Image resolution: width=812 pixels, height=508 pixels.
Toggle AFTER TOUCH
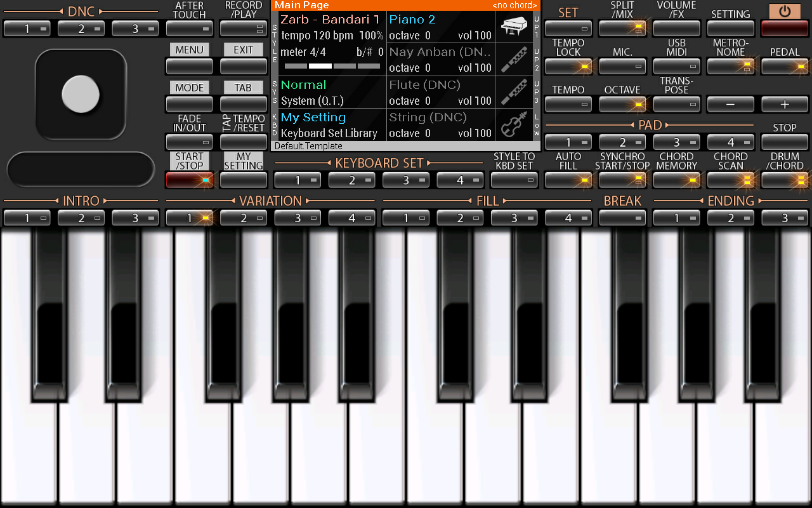pos(190,29)
